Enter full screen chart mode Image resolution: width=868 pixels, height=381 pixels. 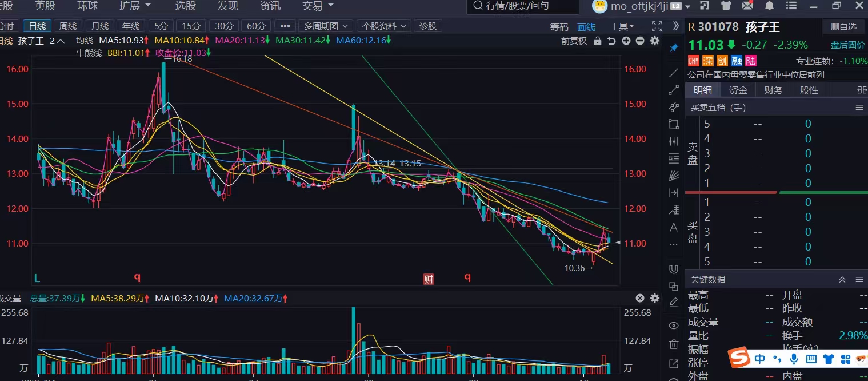tap(657, 26)
